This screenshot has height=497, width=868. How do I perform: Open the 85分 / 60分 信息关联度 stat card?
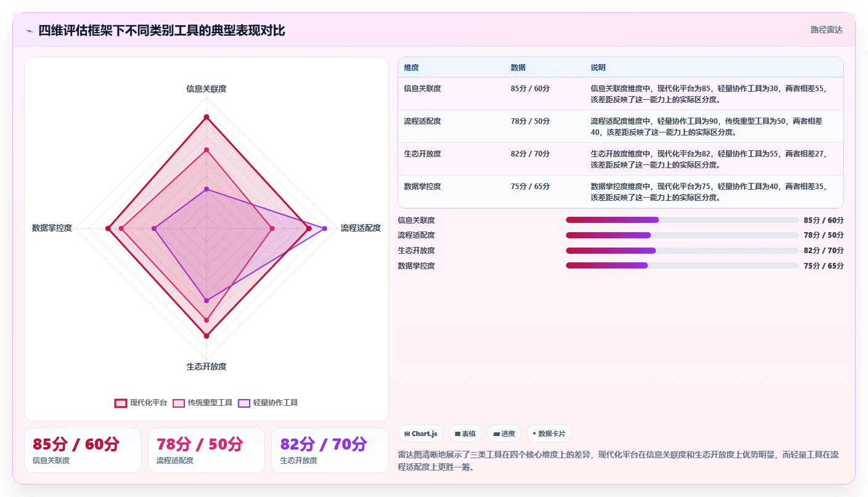point(83,450)
